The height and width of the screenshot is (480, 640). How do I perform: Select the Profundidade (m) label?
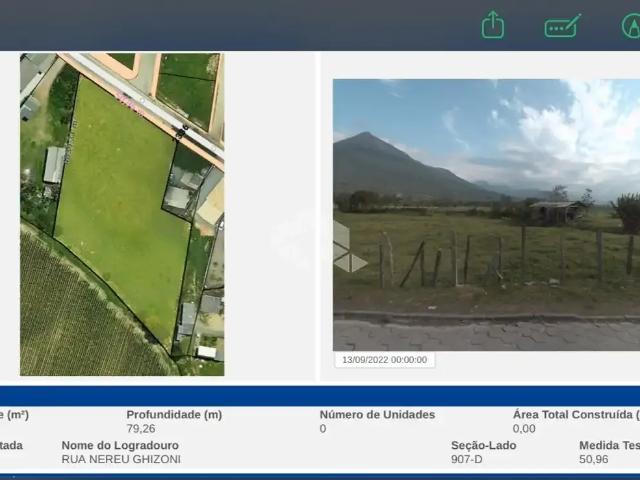tap(174, 415)
